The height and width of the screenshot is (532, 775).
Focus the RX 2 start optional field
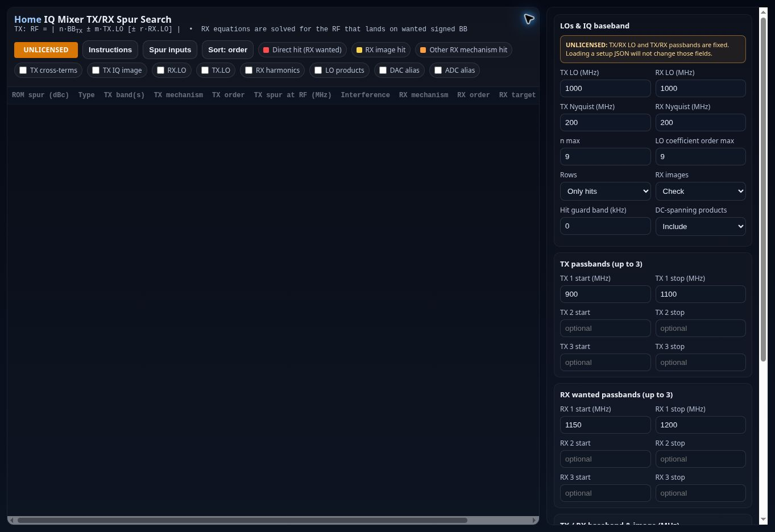coord(605,459)
